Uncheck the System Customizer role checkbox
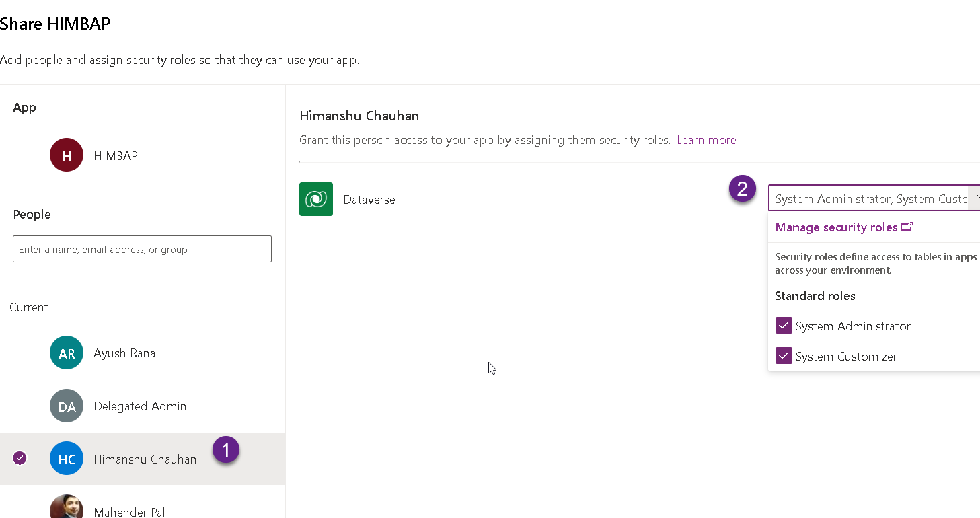The width and height of the screenshot is (980, 518). point(784,356)
